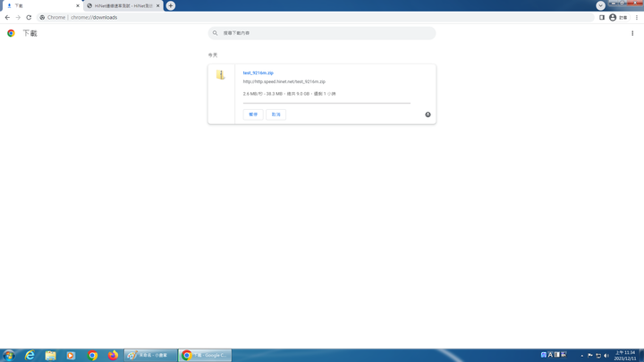Click the pinned Chrome taskbar icon
The width and height of the screenshot is (644, 362).
[92, 356]
